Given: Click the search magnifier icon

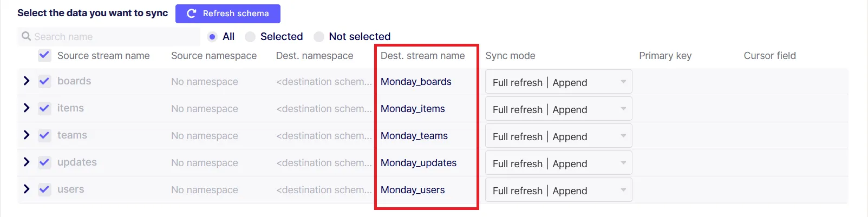Looking at the screenshot, I should coord(26,36).
